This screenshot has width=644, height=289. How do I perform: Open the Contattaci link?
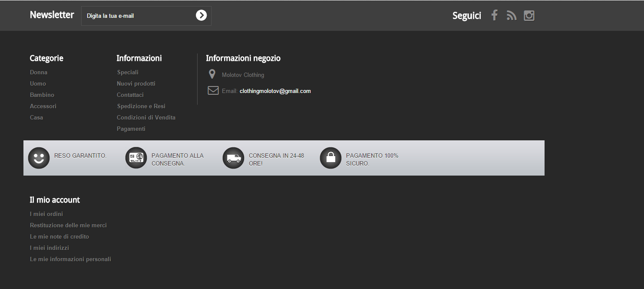[x=130, y=95]
